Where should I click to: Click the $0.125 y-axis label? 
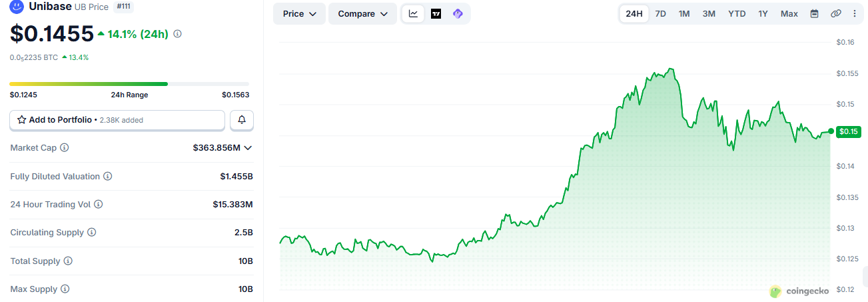tap(847, 259)
